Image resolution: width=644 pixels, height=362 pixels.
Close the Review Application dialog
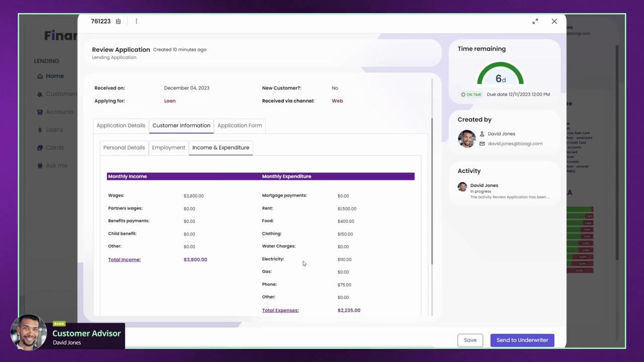click(x=554, y=21)
